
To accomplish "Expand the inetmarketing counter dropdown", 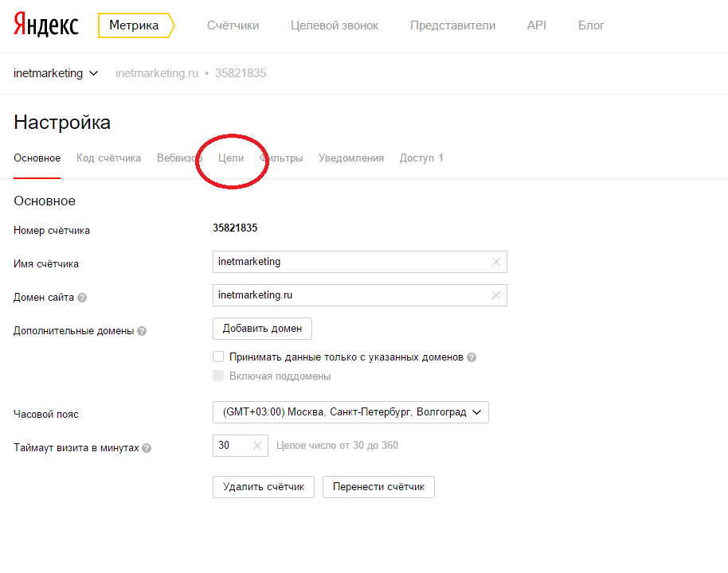I will click(56, 73).
